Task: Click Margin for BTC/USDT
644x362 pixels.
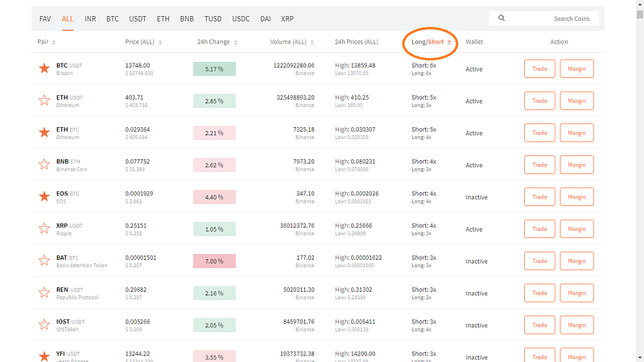Action: 576,68
